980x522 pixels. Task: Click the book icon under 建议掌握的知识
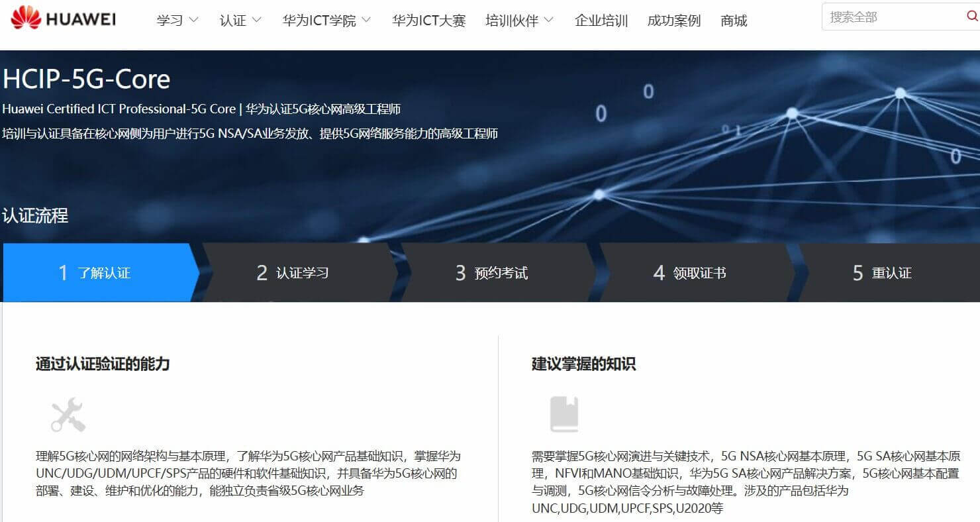point(564,415)
